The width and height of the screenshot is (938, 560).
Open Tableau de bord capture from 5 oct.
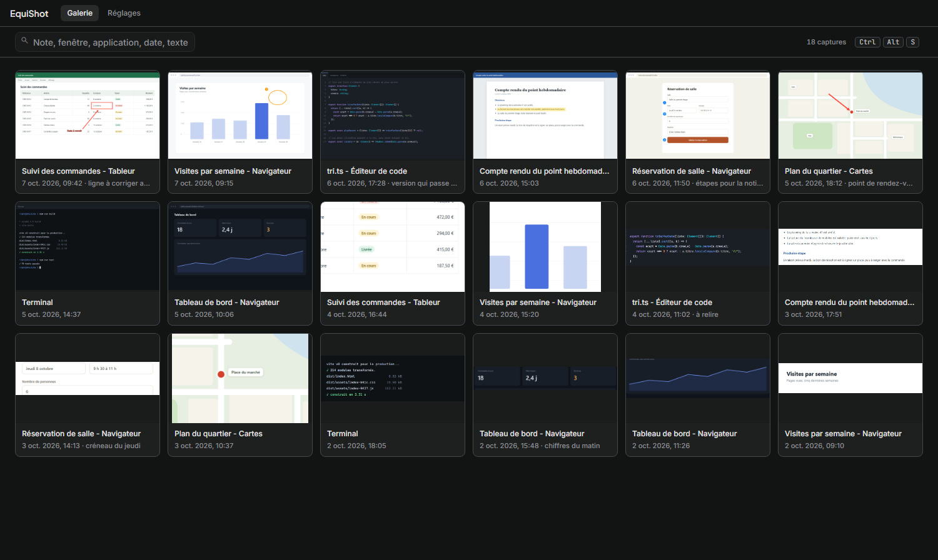(x=240, y=263)
